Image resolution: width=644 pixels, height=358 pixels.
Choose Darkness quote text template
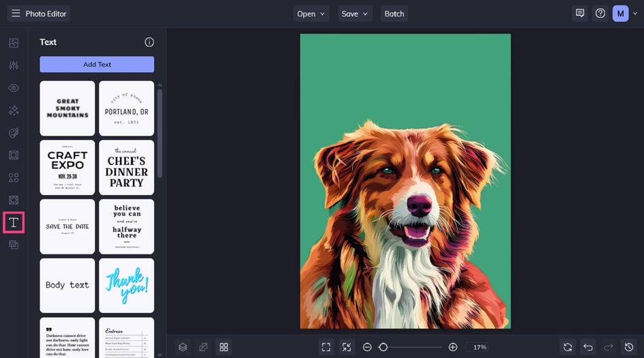click(68, 338)
